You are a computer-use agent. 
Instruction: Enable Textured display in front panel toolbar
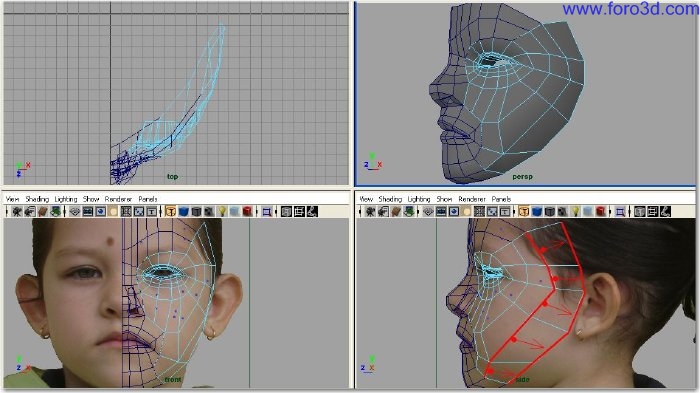(x=209, y=212)
